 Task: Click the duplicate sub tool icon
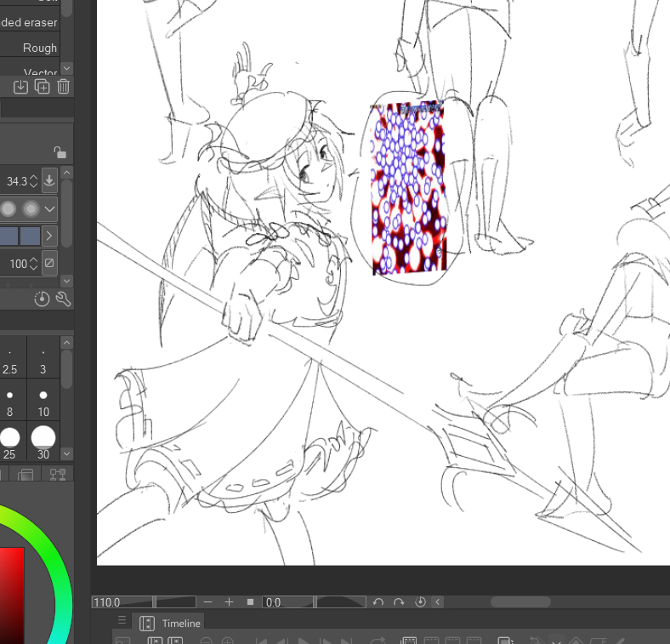point(43,87)
